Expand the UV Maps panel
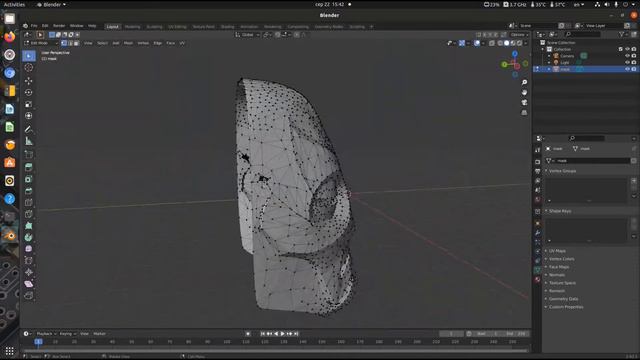Screen dimensions: 640x360 coord(557,251)
